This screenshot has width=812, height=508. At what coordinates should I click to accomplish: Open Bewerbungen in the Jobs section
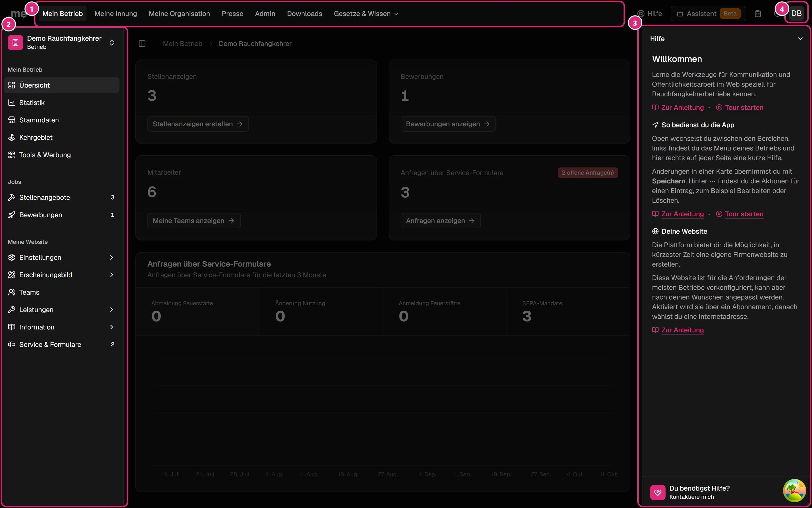tap(62, 215)
